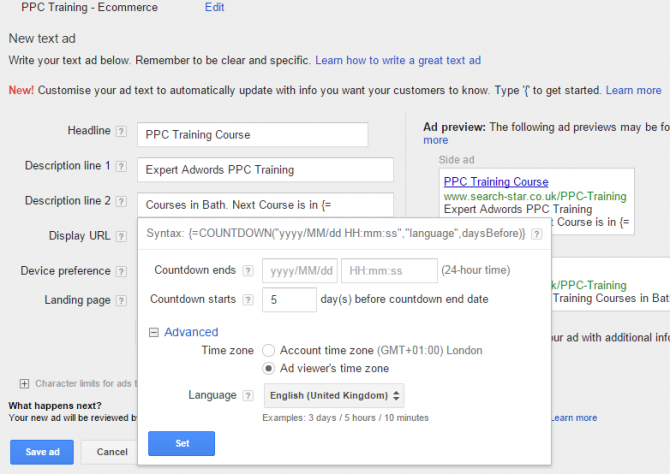Open Headline help question mark icon
This screenshot has height=474, width=670.
tap(121, 131)
